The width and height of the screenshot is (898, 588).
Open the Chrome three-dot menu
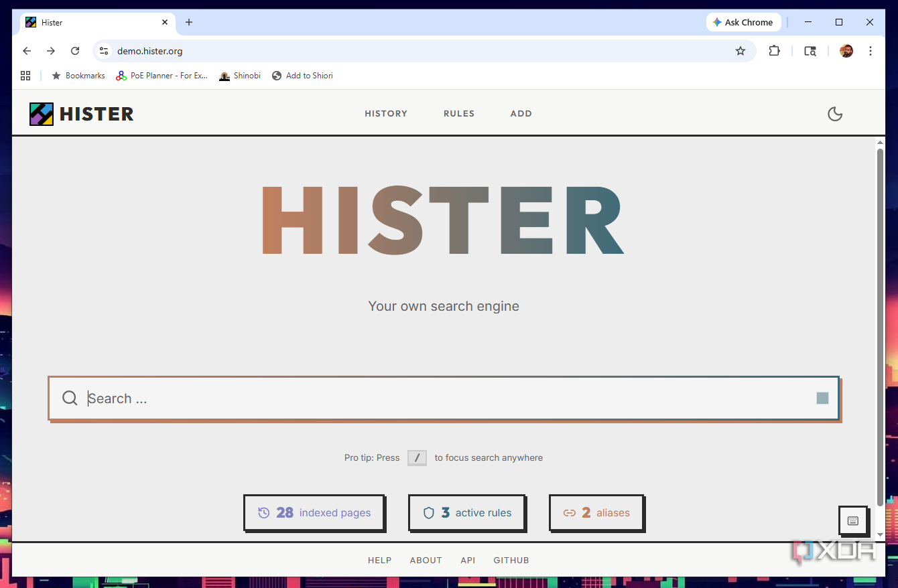[x=871, y=51]
